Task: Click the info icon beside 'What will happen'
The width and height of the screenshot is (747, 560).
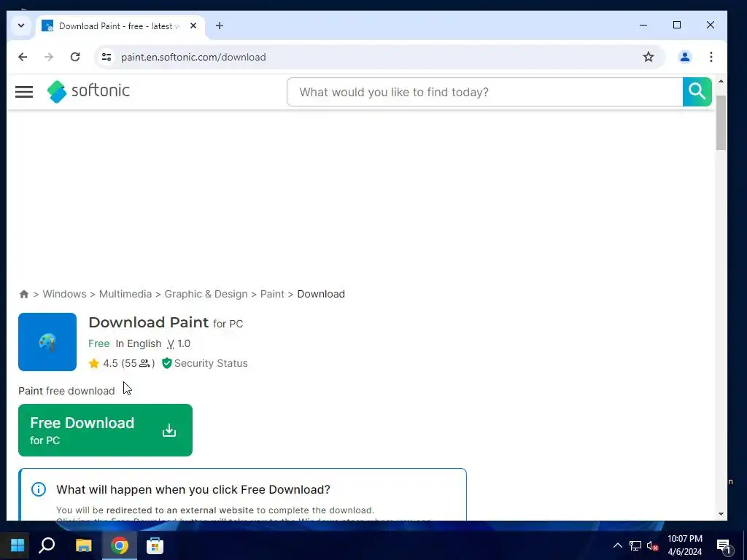Action: tap(39, 489)
